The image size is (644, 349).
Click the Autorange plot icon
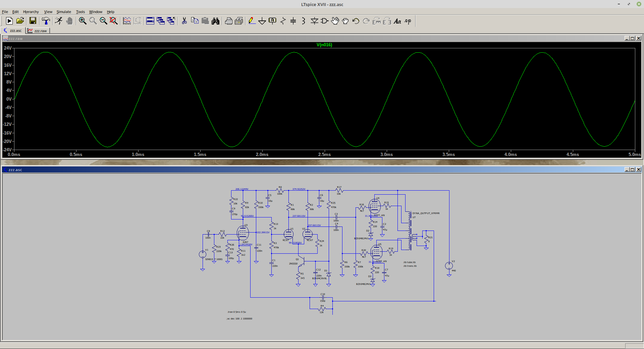pyautogui.click(x=137, y=21)
